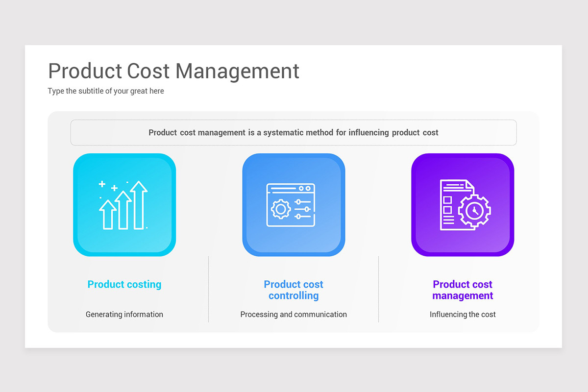Viewport: 588px width, 392px height.
Task: Click the dotted divider between first two columns
Action: pyautogui.click(x=208, y=289)
